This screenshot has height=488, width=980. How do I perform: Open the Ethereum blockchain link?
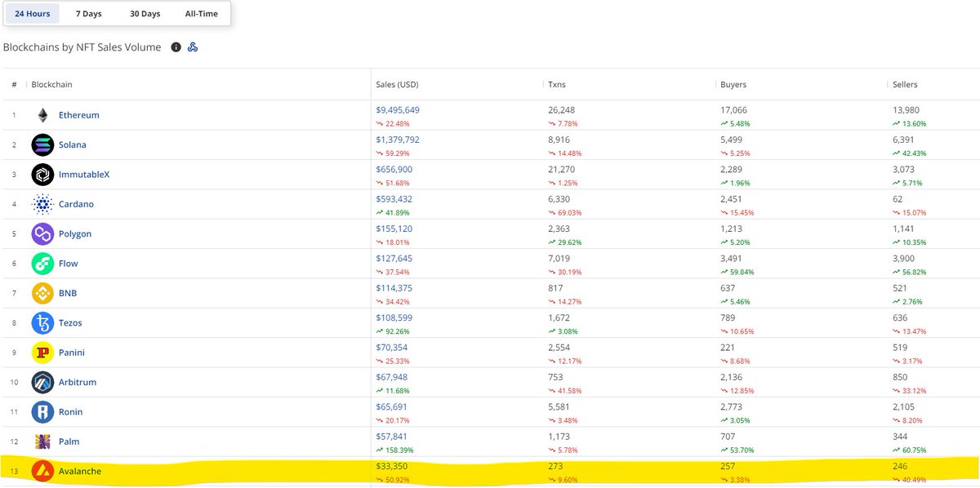click(x=79, y=115)
